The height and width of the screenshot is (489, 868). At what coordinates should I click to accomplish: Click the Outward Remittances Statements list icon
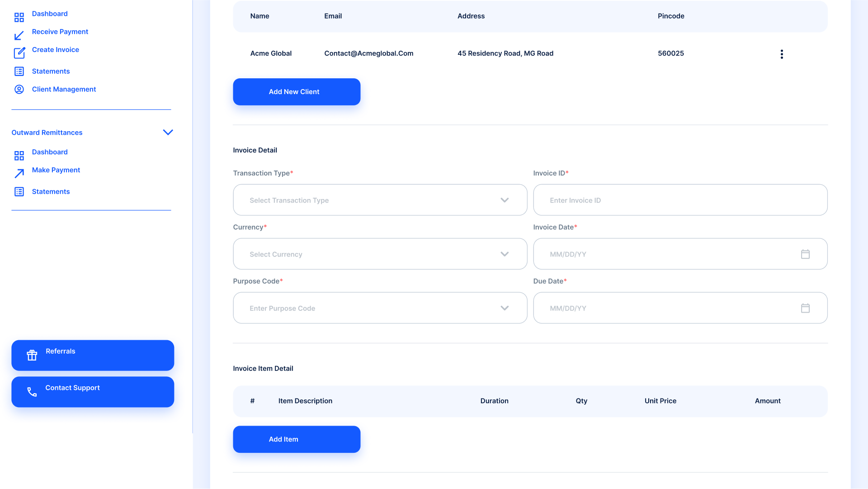pos(19,192)
